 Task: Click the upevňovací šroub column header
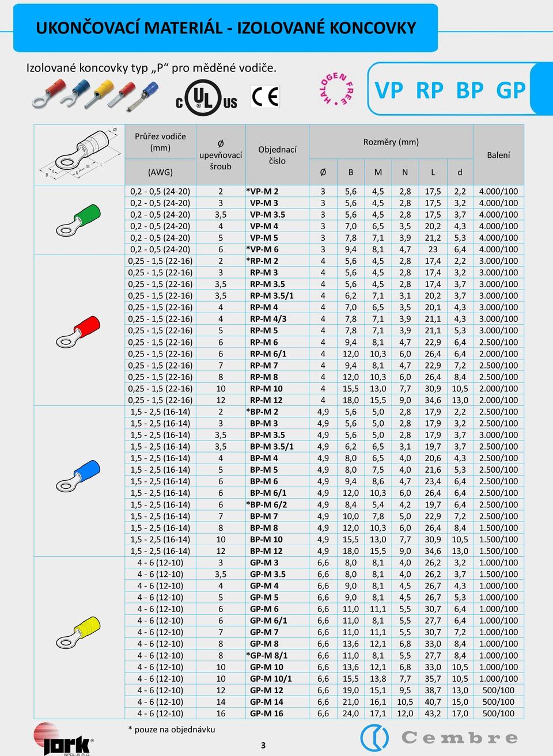pos(221,155)
